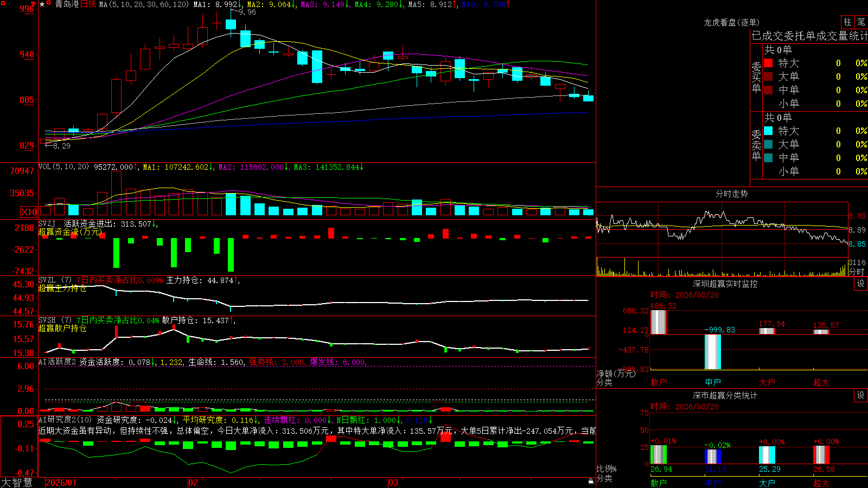Click the 龙虎看盘(逐单) panel title

pos(732,22)
